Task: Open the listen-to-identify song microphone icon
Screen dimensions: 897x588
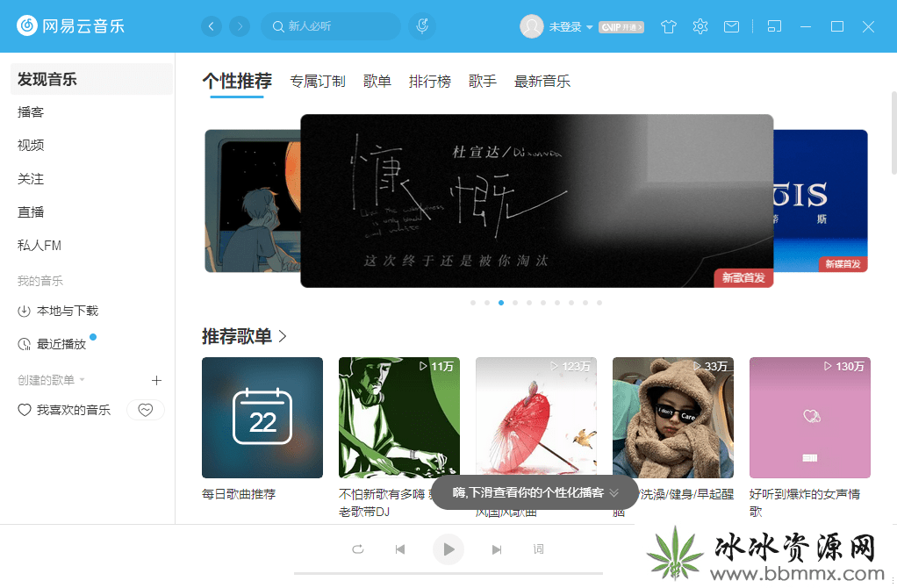Action: click(x=422, y=26)
